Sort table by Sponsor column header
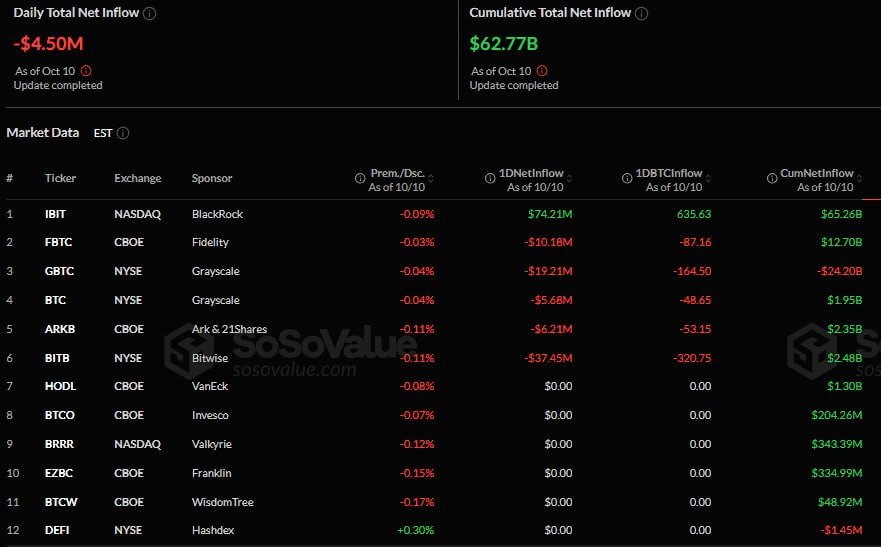The width and height of the screenshot is (881, 547). (x=212, y=178)
